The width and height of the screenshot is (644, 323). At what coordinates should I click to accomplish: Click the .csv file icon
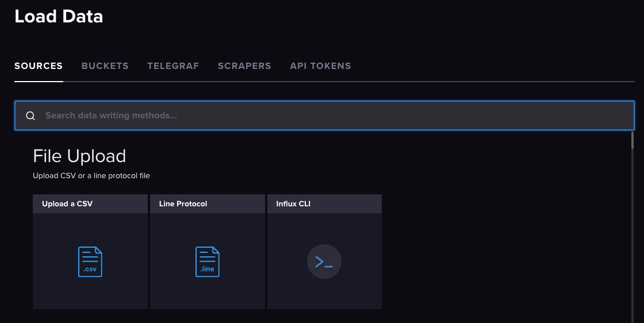90,262
